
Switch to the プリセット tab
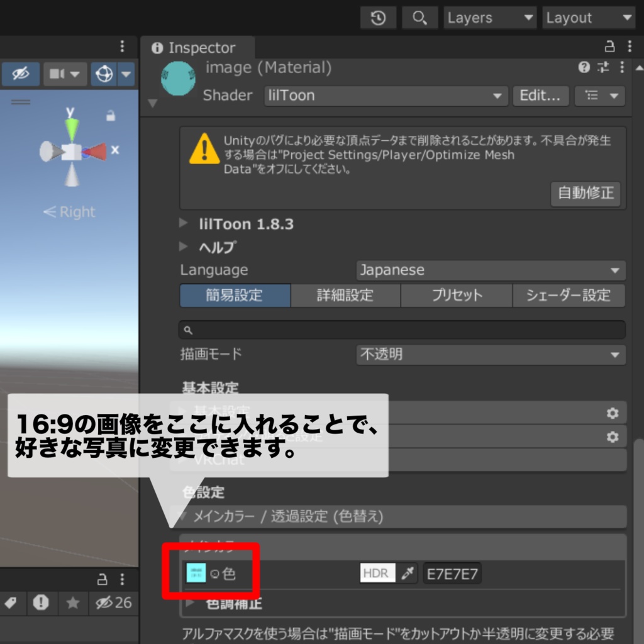coord(457,296)
